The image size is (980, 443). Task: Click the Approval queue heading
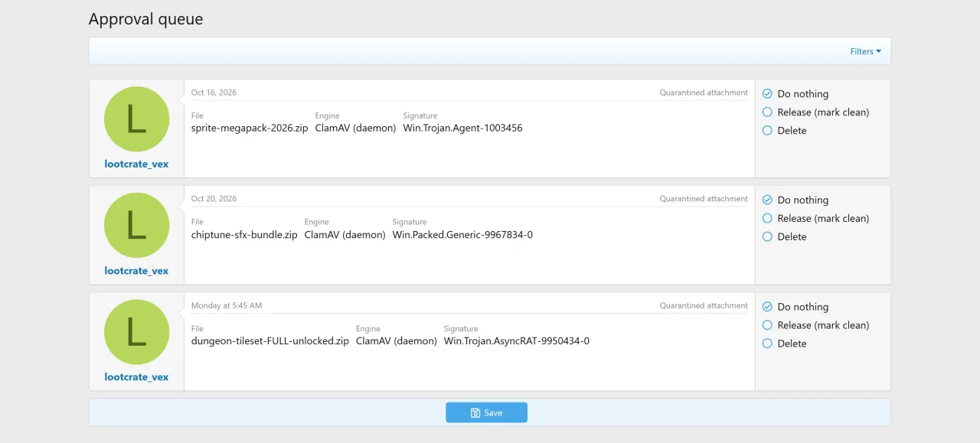click(x=145, y=19)
